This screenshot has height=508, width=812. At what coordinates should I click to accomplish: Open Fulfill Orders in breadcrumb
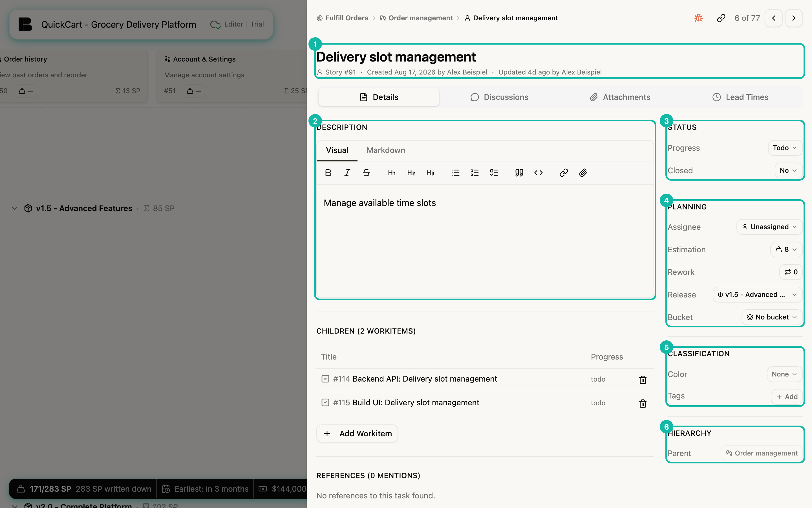[342, 18]
